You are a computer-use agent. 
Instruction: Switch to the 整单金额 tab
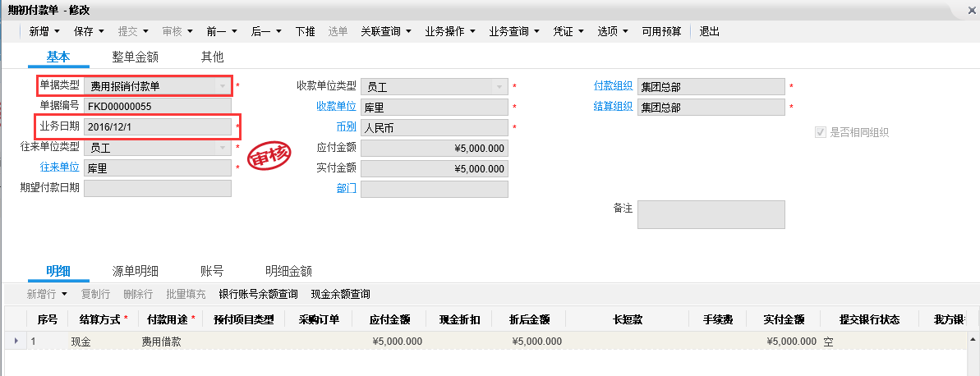(135, 57)
